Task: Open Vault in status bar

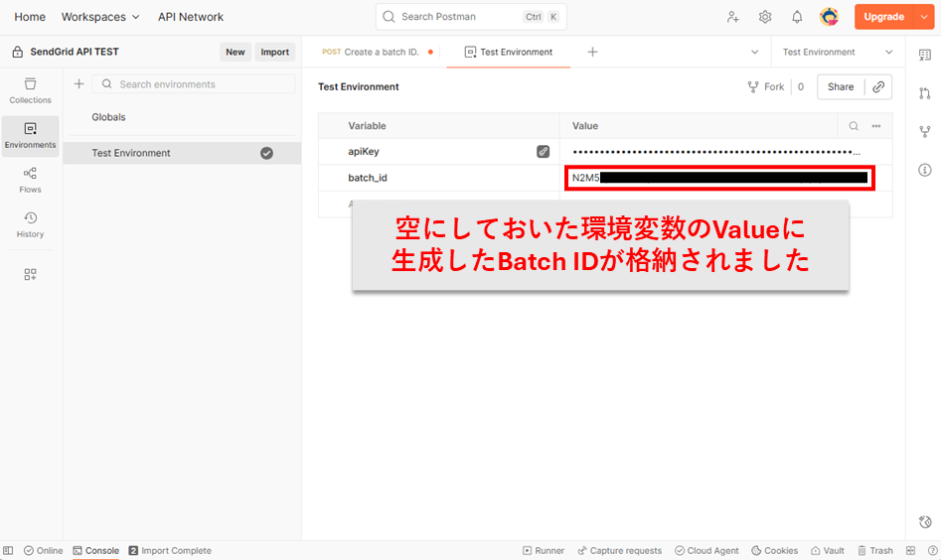Action: [x=827, y=550]
